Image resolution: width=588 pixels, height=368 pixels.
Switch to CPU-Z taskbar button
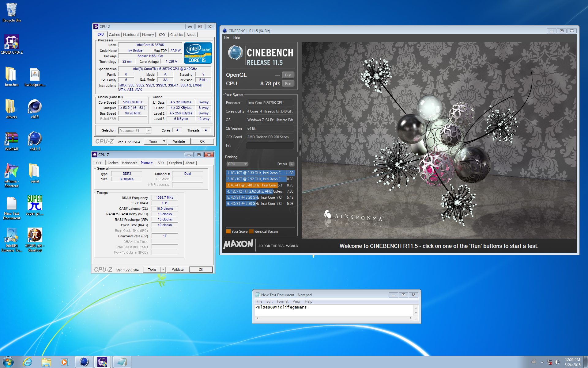tap(103, 362)
